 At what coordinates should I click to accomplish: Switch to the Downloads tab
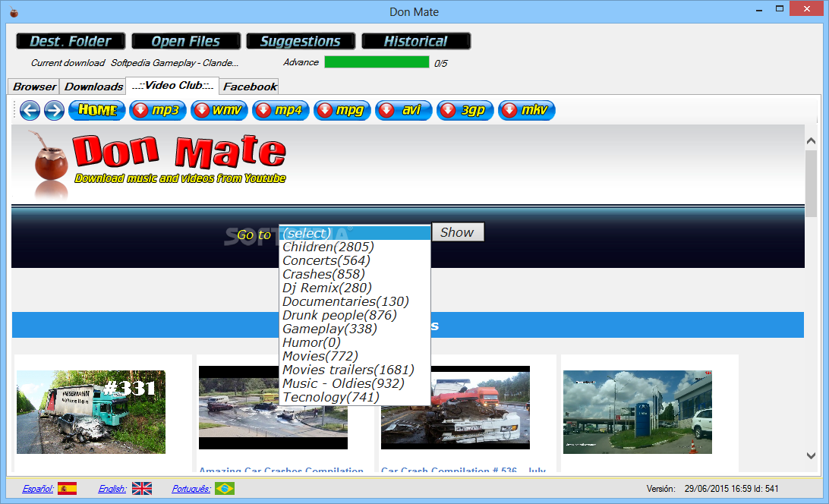(x=93, y=87)
